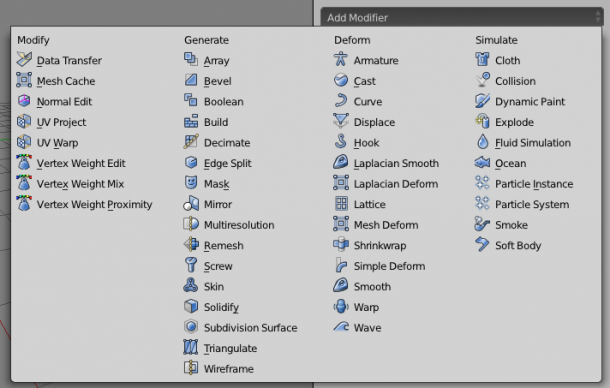Click the Fluid Simulation droplet icon

pyautogui.click(x=482, y=142)
